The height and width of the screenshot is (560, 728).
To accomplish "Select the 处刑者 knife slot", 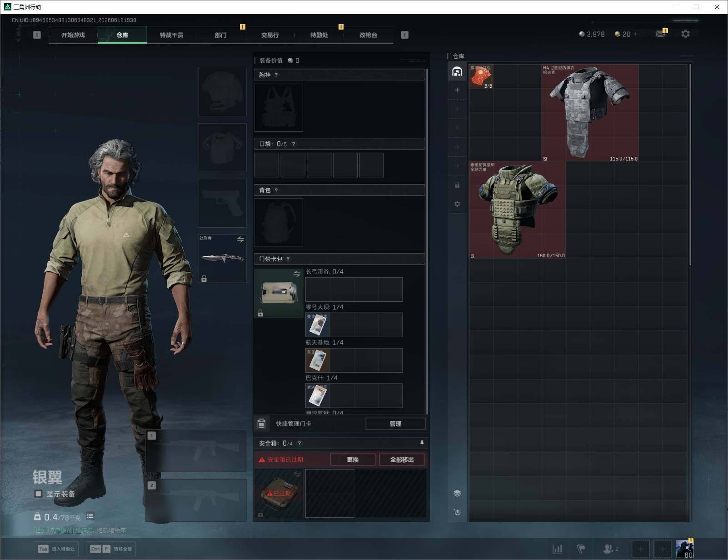I will coord(222,259).
